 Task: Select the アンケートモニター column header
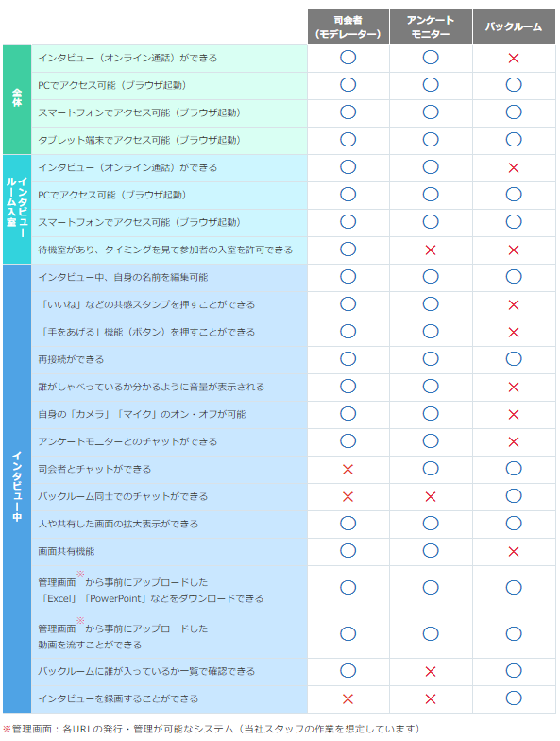tap(431, 26)
